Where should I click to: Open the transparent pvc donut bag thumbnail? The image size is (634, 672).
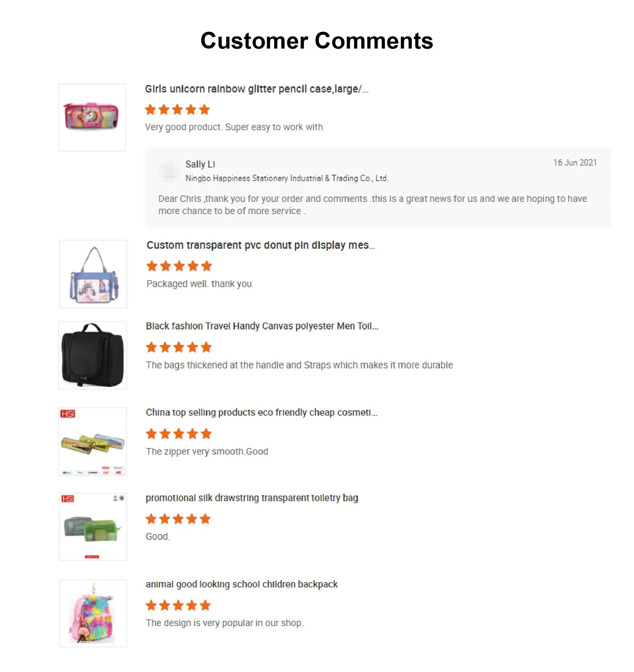point(93,274)
